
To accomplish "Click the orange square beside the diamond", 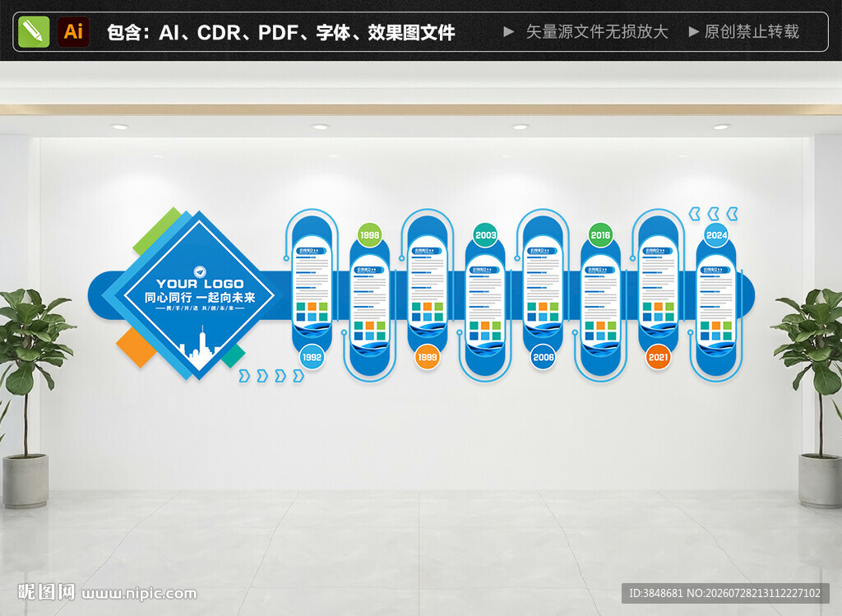I will point(136,347).
